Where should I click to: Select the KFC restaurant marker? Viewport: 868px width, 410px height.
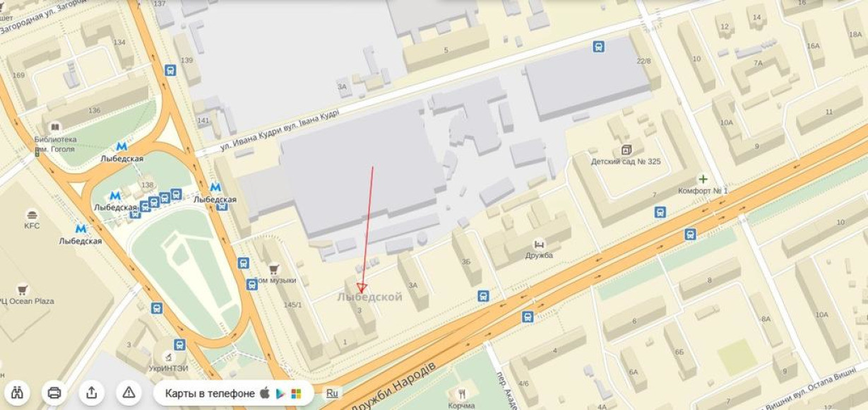32,215
